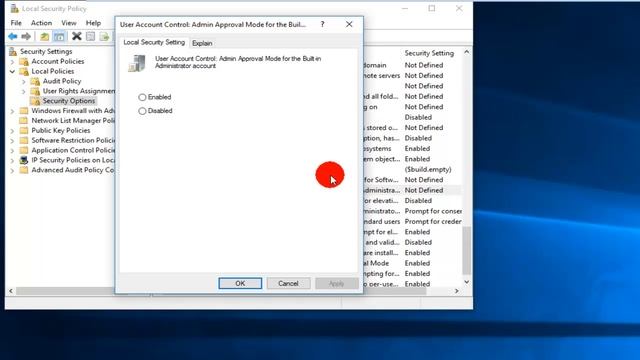
Task: Click the Software Restriction Policies folder icon
Action: click(x=24, y=140)
